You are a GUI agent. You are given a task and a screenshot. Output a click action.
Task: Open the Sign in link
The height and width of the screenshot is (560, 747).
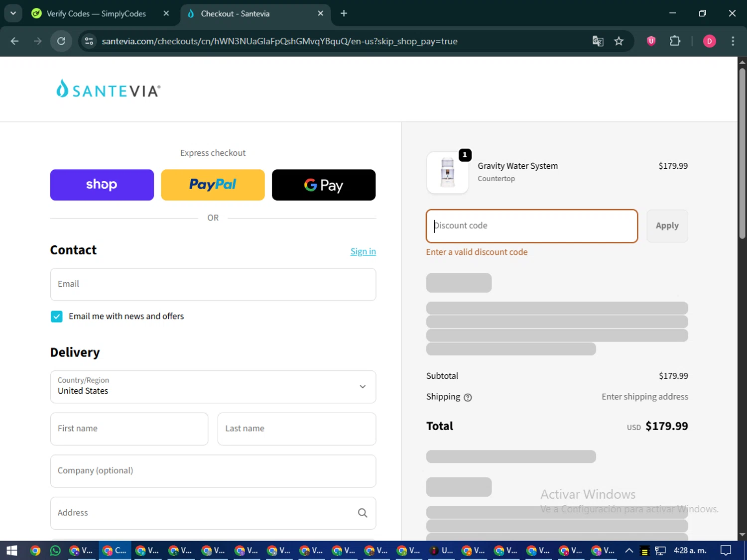(363, 251)
